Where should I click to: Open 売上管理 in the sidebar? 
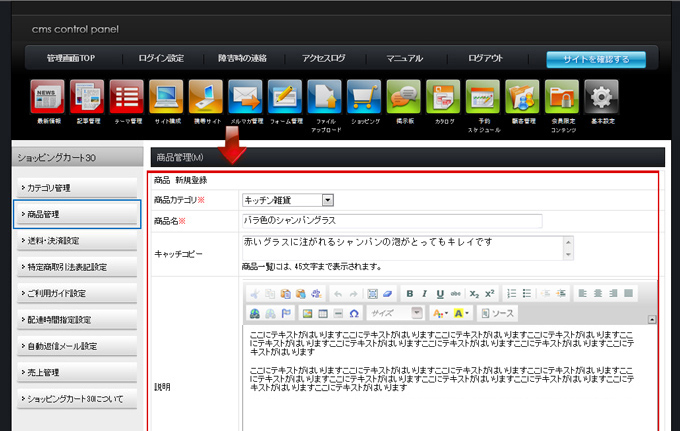click(x=77, y=372)
